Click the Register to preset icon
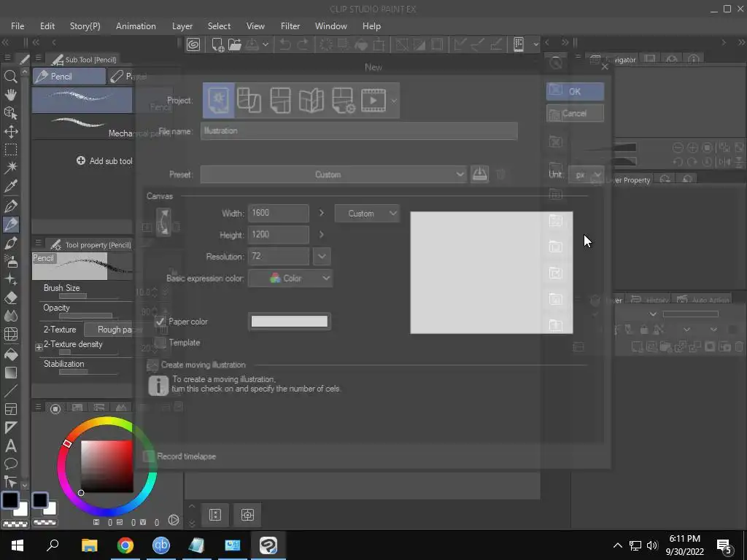 click(479, 174)
